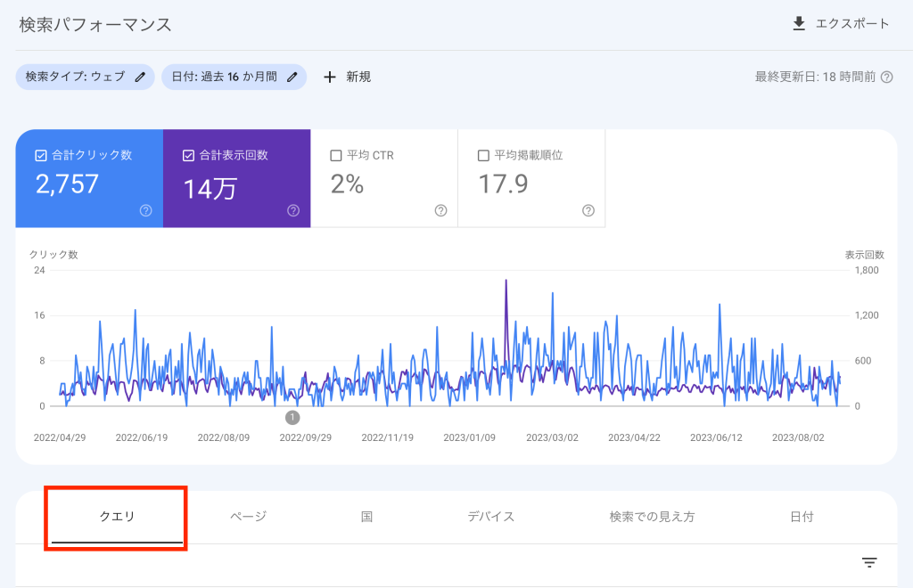Open the 検索での見え方 tab
Screen dimensions: 913x588
tap(652, 517)
